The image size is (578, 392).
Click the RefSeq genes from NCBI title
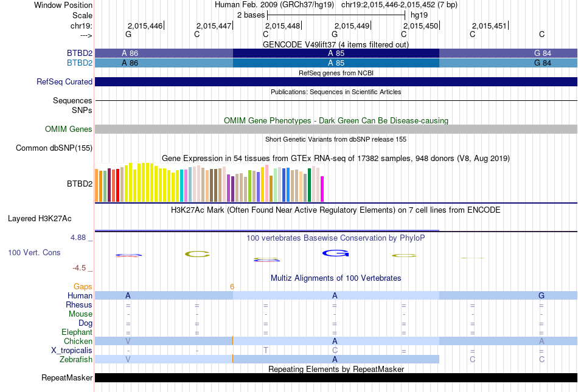pyautogui.click(x=336, y=73)
